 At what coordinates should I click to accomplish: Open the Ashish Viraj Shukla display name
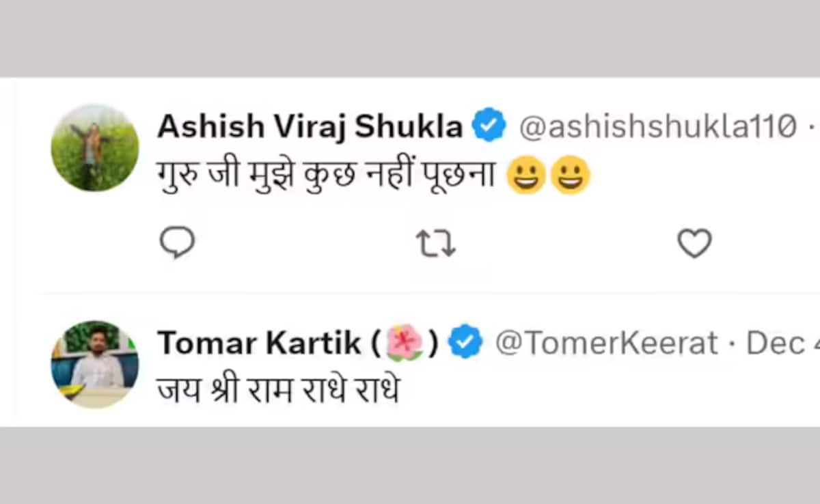(x=310, y=126)
